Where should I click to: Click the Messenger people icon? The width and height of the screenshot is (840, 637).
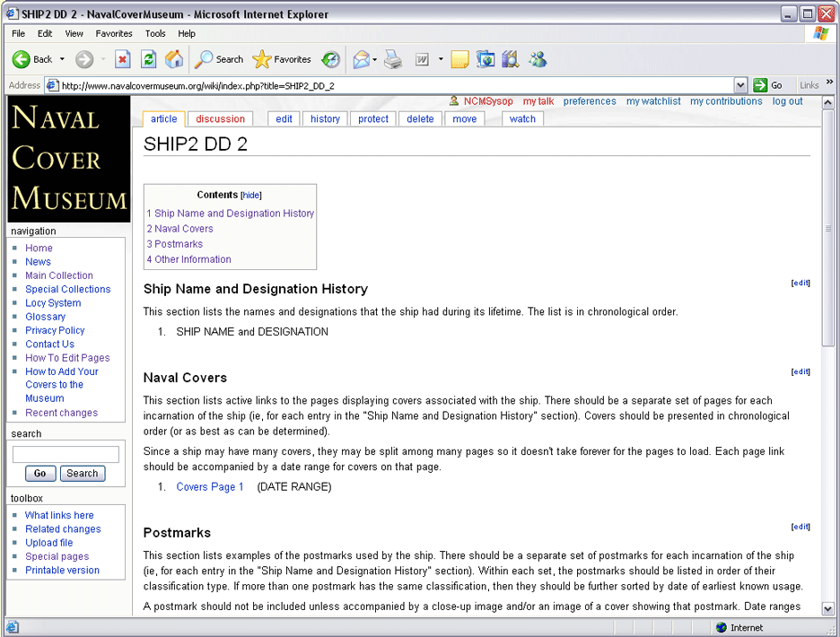pos(538,59)
